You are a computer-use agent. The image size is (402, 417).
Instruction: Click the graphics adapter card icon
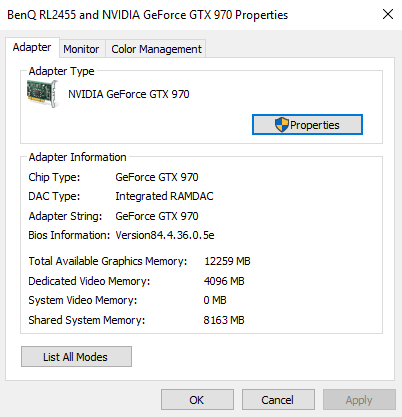42,94
